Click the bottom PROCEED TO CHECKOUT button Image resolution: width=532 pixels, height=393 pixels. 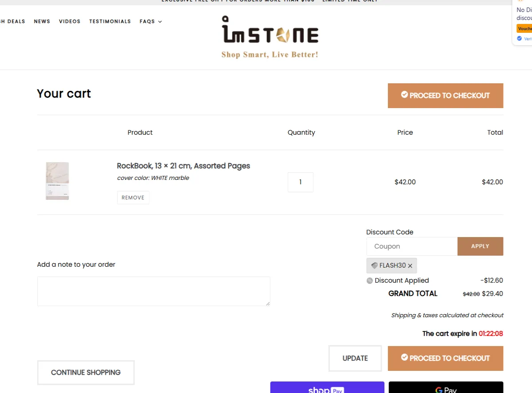click(446, 358)
